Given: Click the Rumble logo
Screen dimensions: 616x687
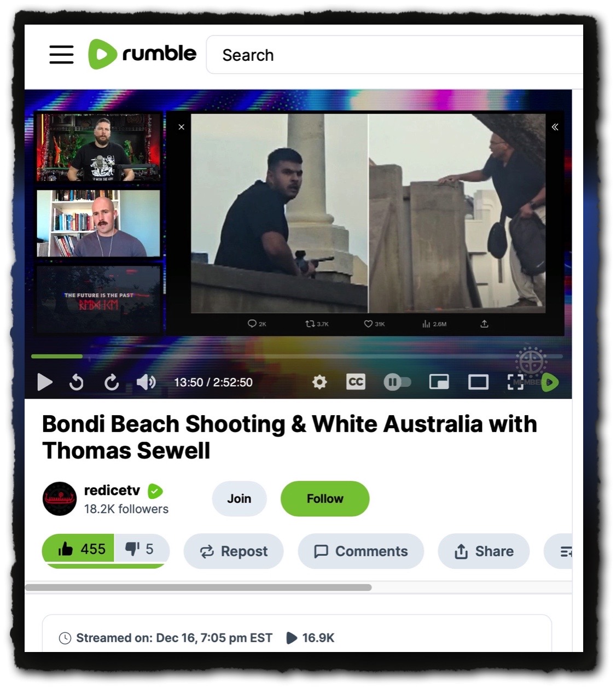Looking at the screenshot, I should [x=142, y=54].
